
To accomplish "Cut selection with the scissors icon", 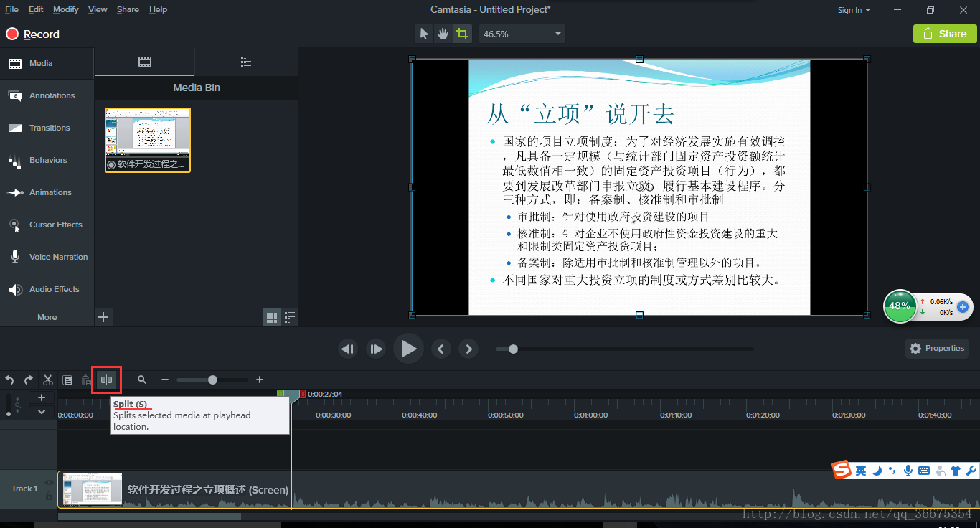I will point(48,380).
